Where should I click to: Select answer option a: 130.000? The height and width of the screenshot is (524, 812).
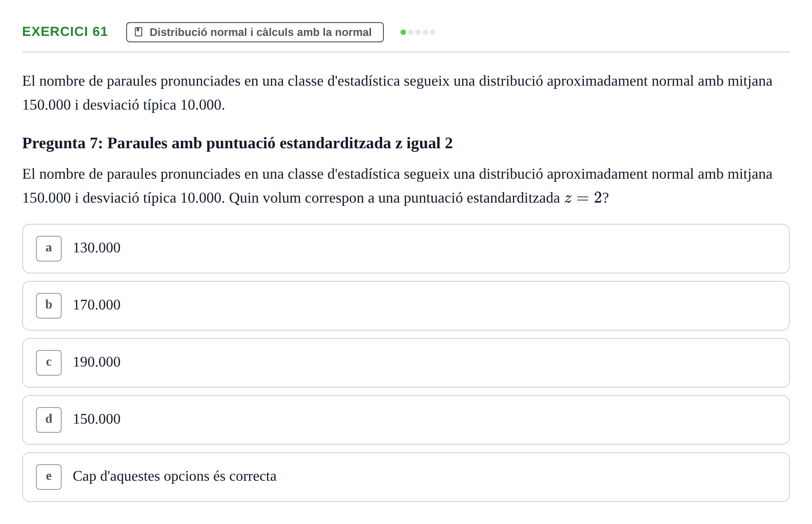406,249
